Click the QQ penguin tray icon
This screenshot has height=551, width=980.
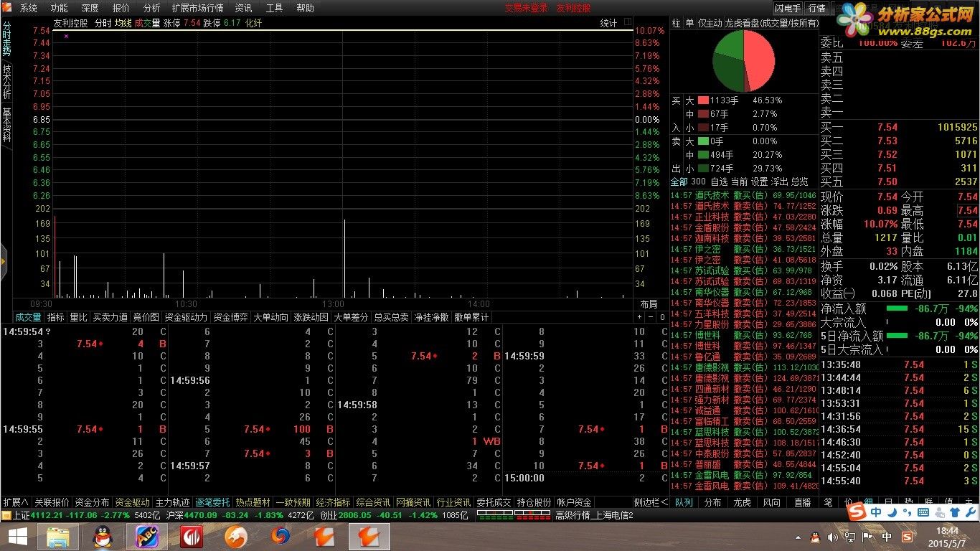point(815,537)
